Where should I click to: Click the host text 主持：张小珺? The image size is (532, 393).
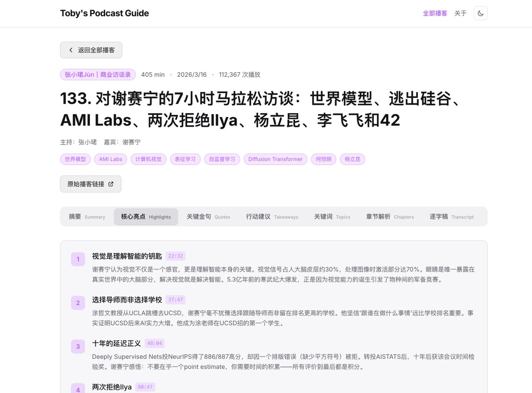[x=78, y=142]
